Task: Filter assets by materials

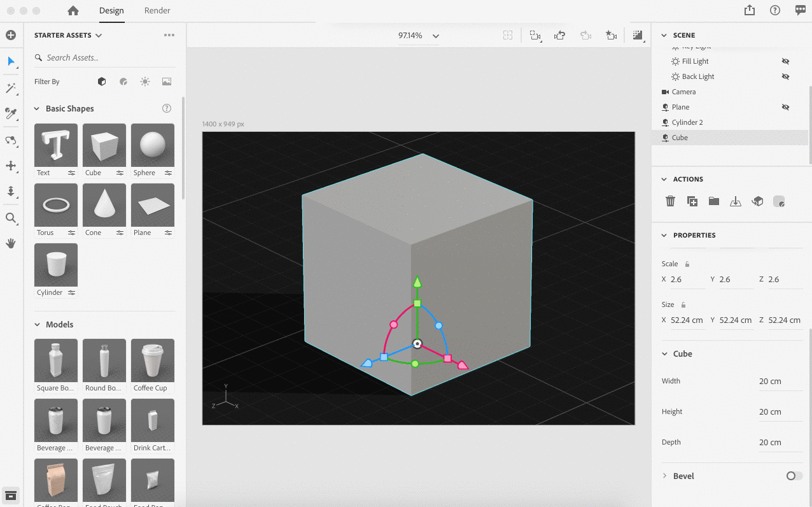Action: [123, 82]
